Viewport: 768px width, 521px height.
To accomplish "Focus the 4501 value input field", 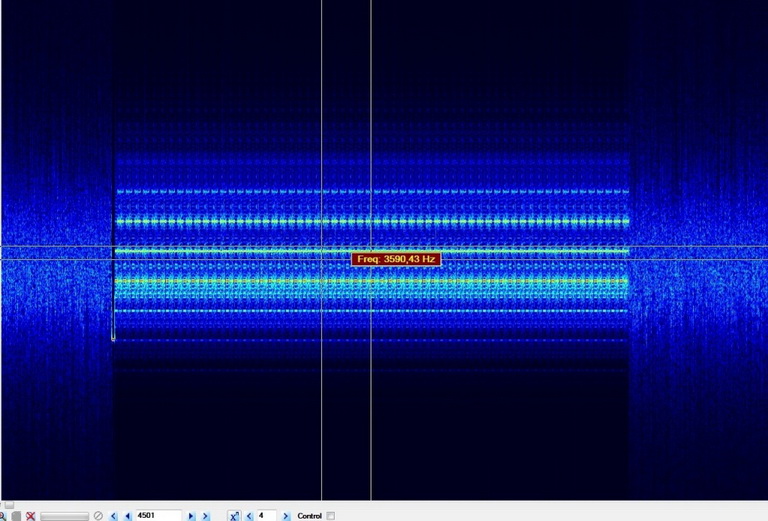I will (158, 516).
